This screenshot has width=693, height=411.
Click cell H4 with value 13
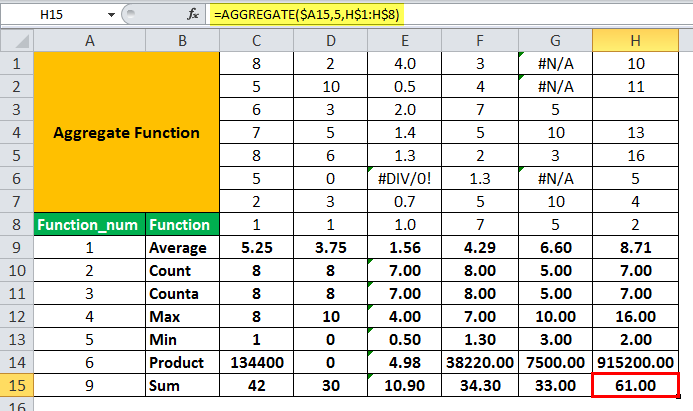click(636, 133)
